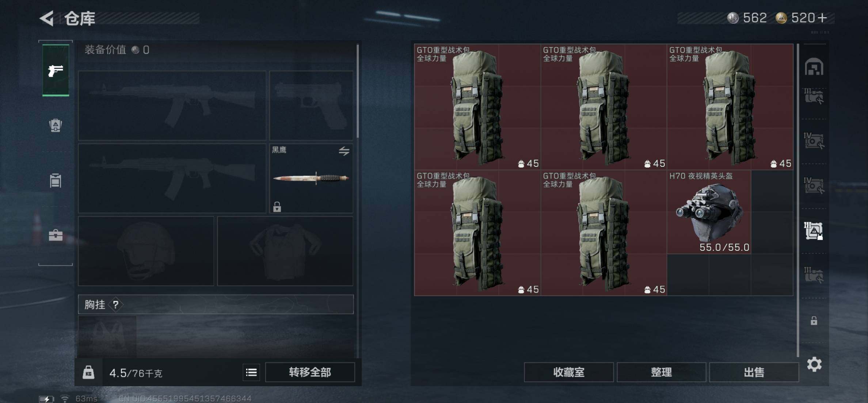Open the item list view icon
Image resolution: width=868 pixels, height=403 pixels.
251,372
